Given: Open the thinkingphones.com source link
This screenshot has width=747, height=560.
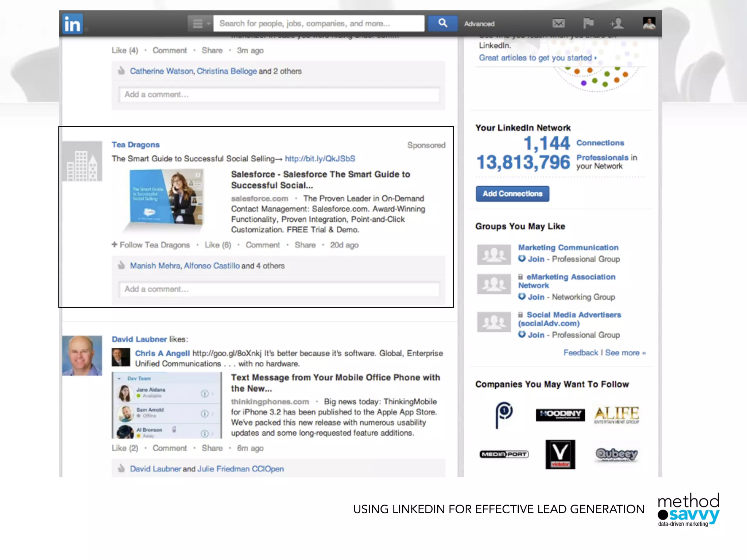Looking at the screenshot, I should (x=270, y=402).
